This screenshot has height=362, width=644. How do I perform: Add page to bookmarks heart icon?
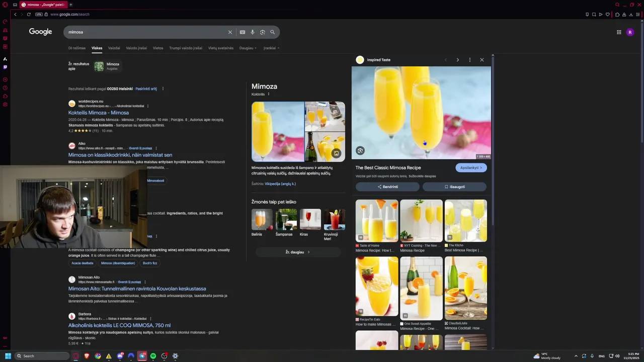pyautogui.click(x=608, y=14)
